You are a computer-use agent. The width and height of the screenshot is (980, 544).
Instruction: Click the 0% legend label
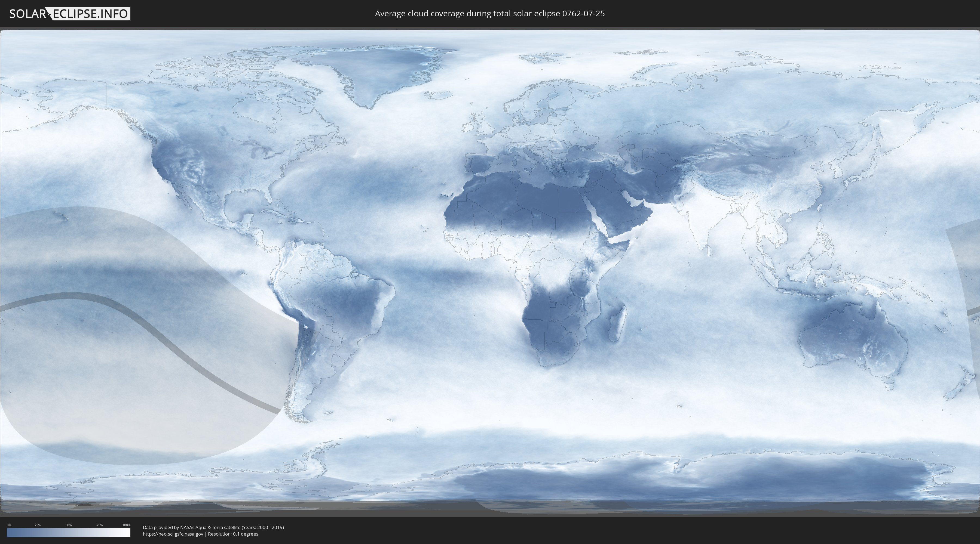click(x=9, y=525)
